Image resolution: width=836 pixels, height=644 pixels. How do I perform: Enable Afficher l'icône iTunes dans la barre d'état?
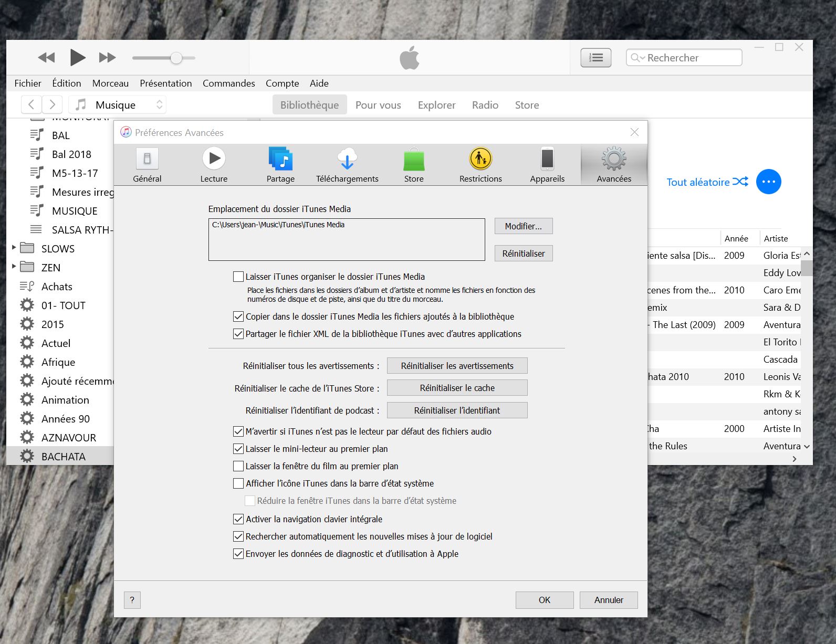pyautogui.click(x=238, y=483)
